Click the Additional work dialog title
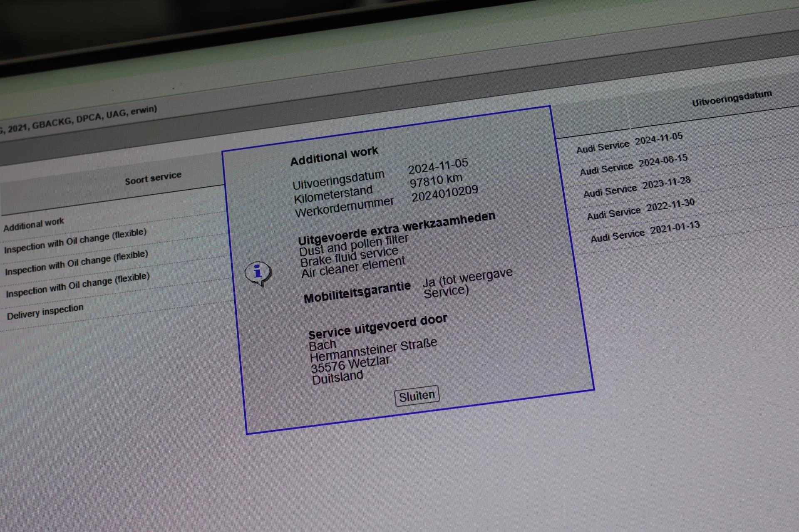 click(x=334, y=156)
